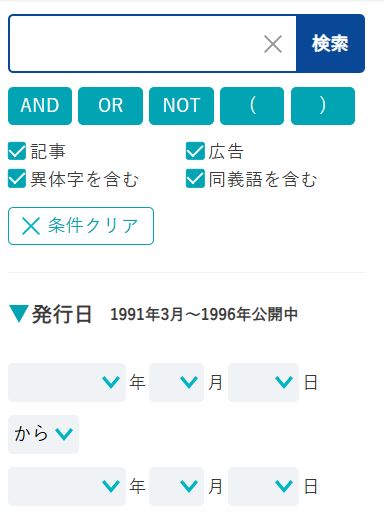Focus the keyword search input field
Image resolution: width=384 pixels, height=532 pixels.
click(136, 43)
